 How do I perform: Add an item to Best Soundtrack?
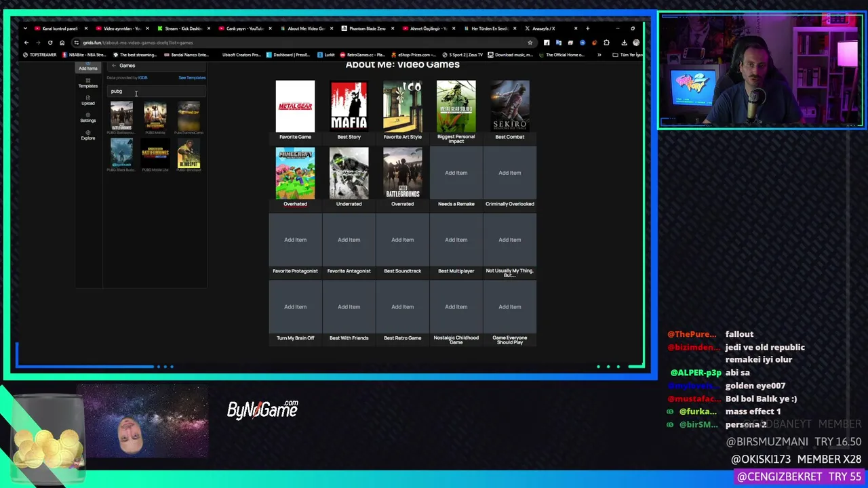pos(402,240)
